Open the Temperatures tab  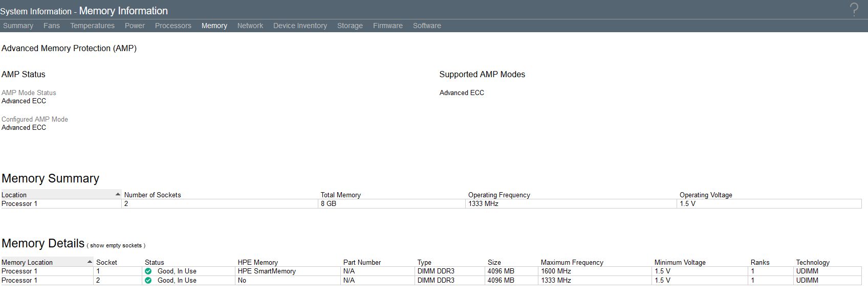92,26
